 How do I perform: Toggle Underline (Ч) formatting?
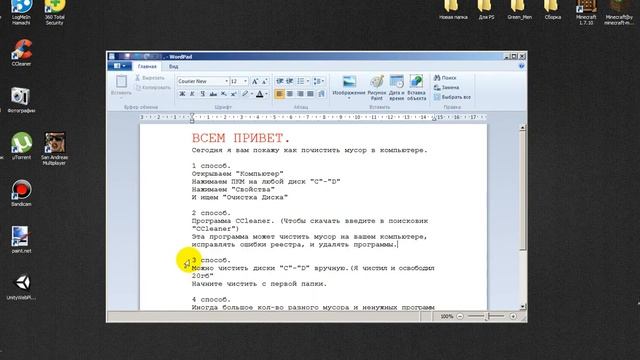click(x=202, y=94)
